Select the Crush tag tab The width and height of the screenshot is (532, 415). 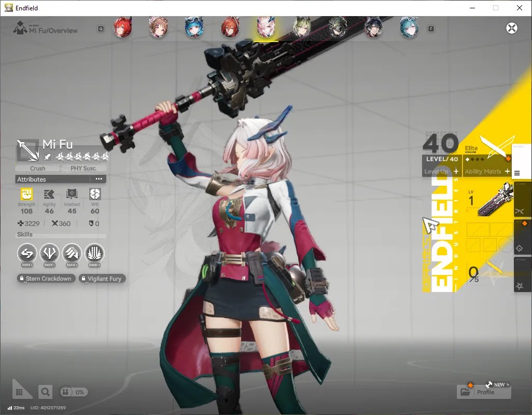point(38,168)
